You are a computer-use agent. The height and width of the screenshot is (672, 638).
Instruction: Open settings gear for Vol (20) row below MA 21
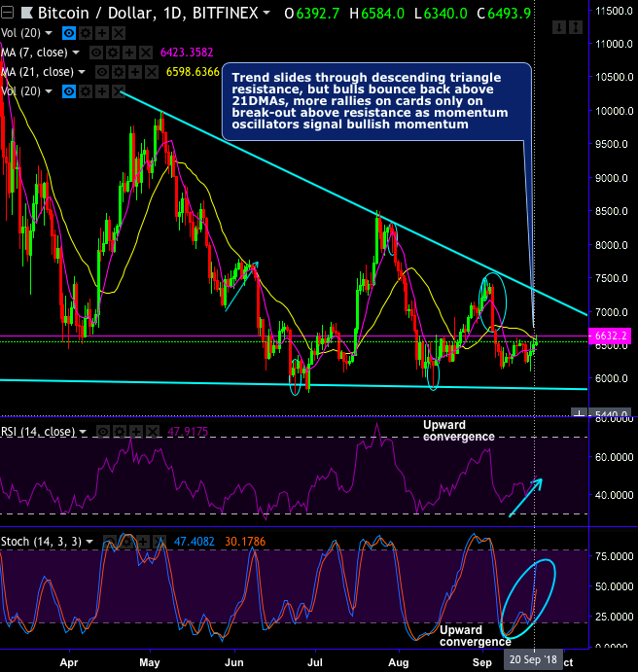86,91
